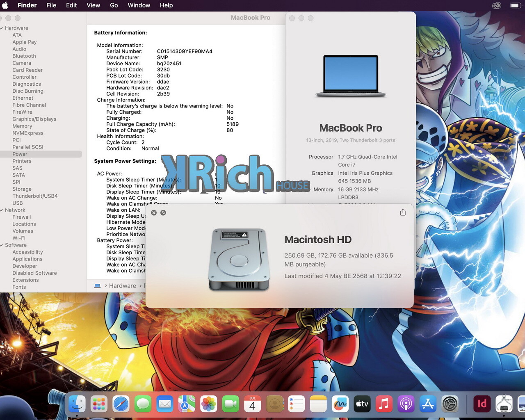Select Memory in the sidebar
Screen dimensions: 525x420
22,126
